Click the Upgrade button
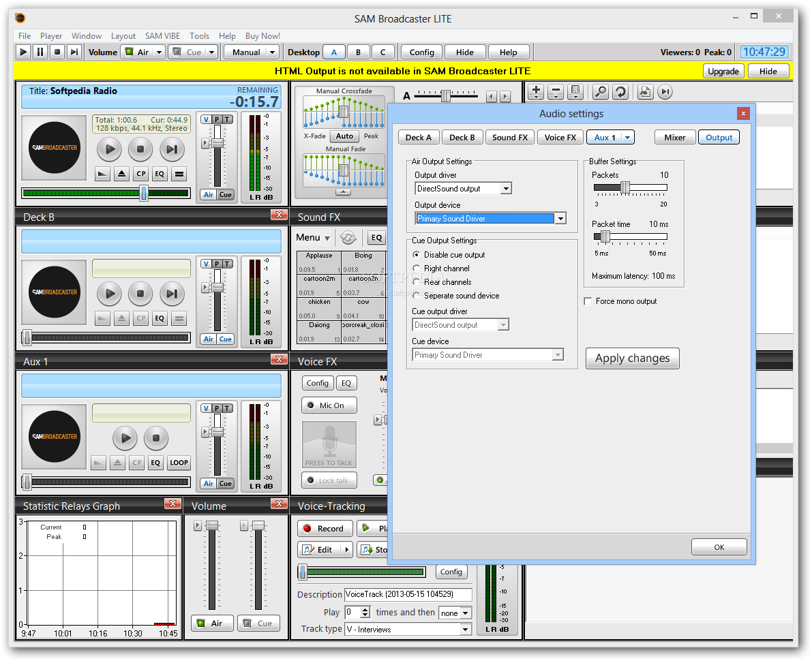The height and width of the screenshot is (661, 812). pyautogui.click(x=723, y=72)
